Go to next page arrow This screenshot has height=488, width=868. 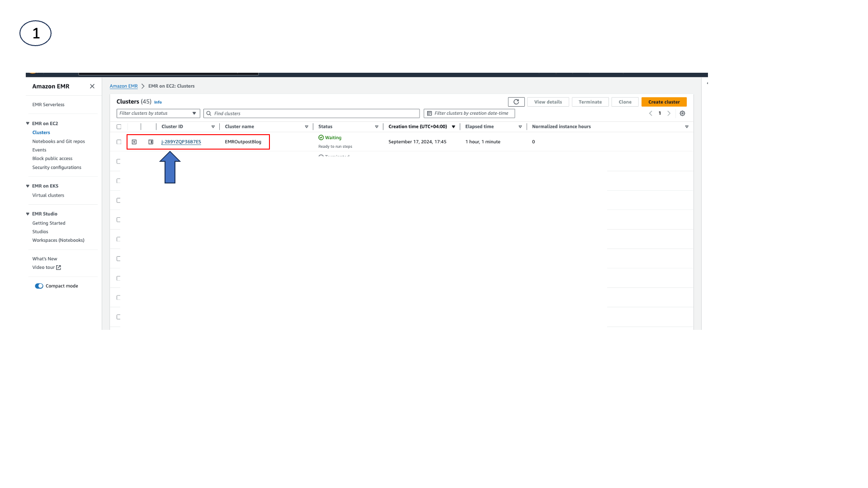pyautogui.click(x=669, y=113)
